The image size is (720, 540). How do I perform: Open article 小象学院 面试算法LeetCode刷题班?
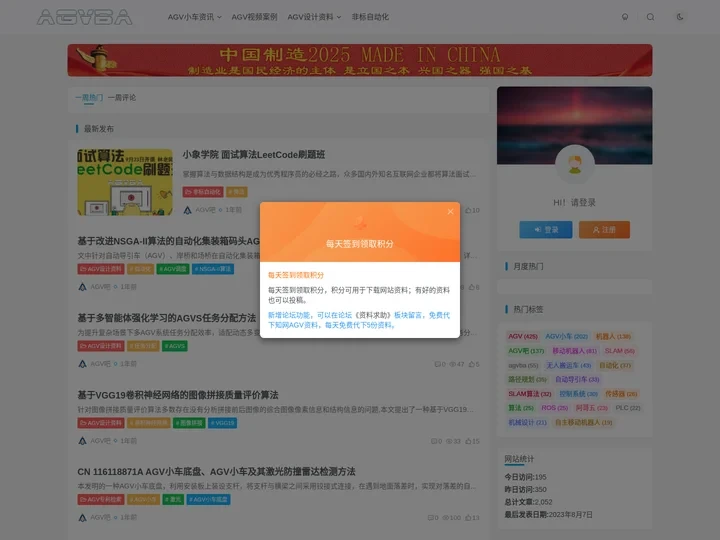pyautogui.click(x=253, y=155)
